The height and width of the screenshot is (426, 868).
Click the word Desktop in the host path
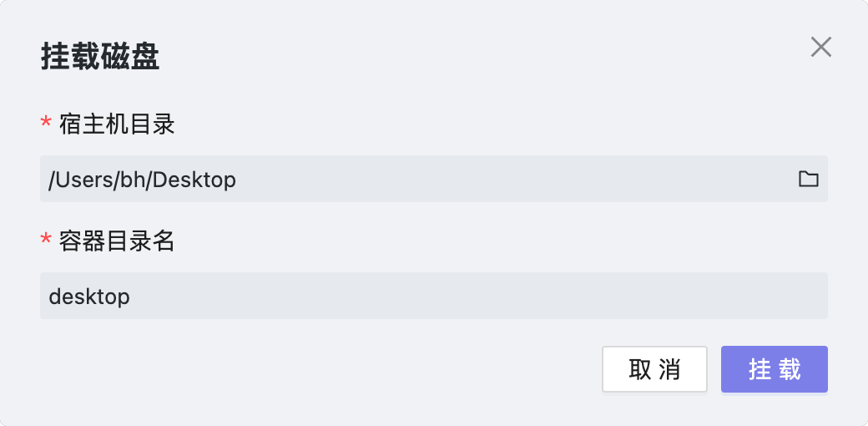click(199, 180)
